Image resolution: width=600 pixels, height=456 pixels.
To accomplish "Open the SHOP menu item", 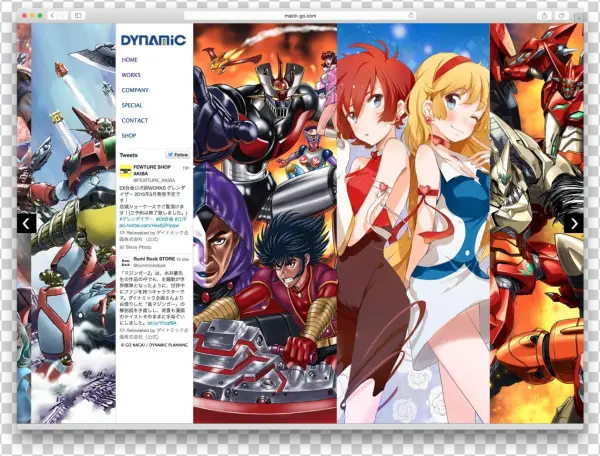I will pyautogui.click(x=129, y=135).
